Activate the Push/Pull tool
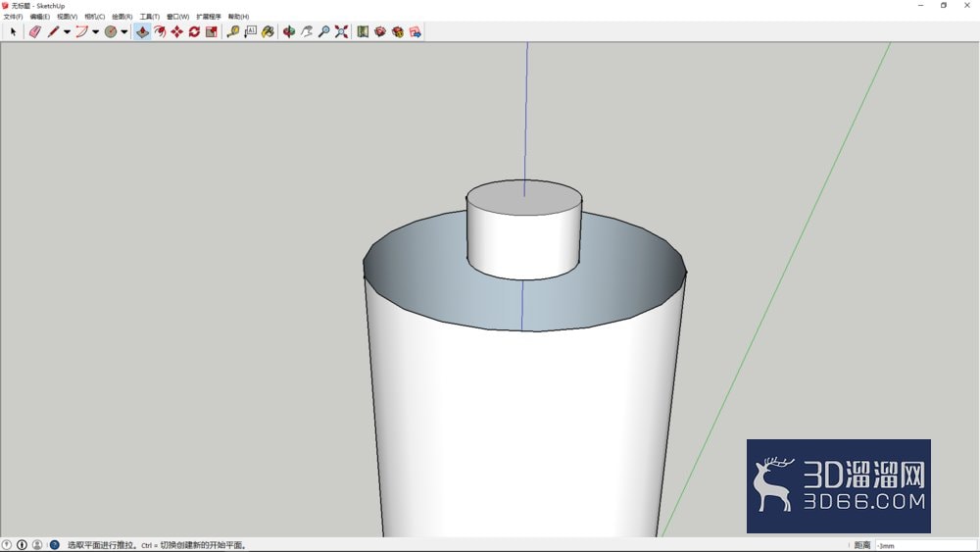980x552 pixels. tap(142, 32)
